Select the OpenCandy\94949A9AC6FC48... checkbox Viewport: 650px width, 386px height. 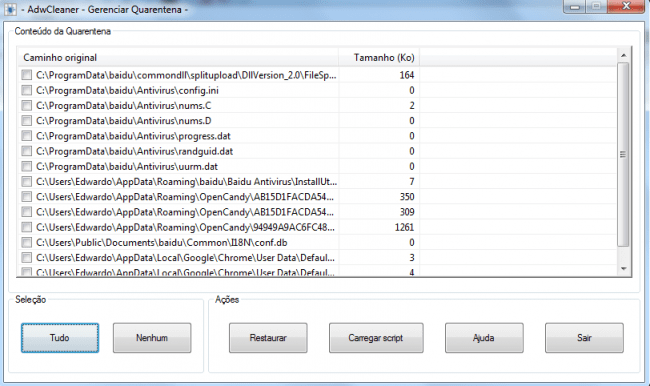pyautogui.click(x=27, y=227)
